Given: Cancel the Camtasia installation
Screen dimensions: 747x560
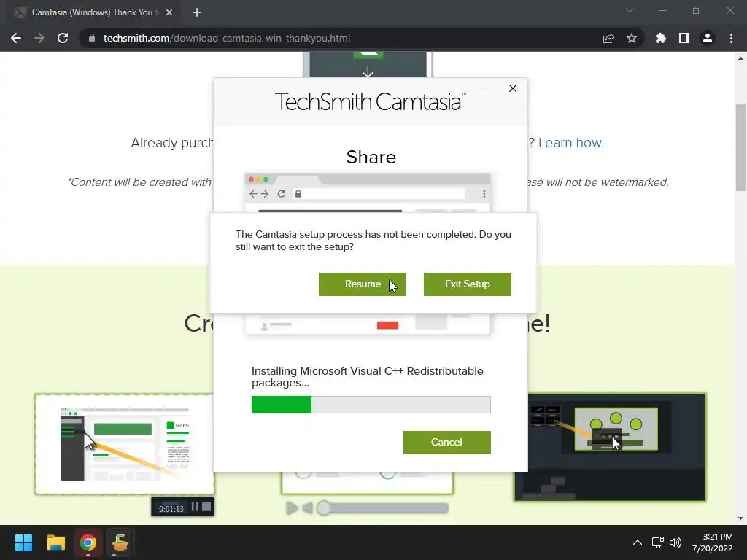Looking at the screenshot, I should [447, 443].
